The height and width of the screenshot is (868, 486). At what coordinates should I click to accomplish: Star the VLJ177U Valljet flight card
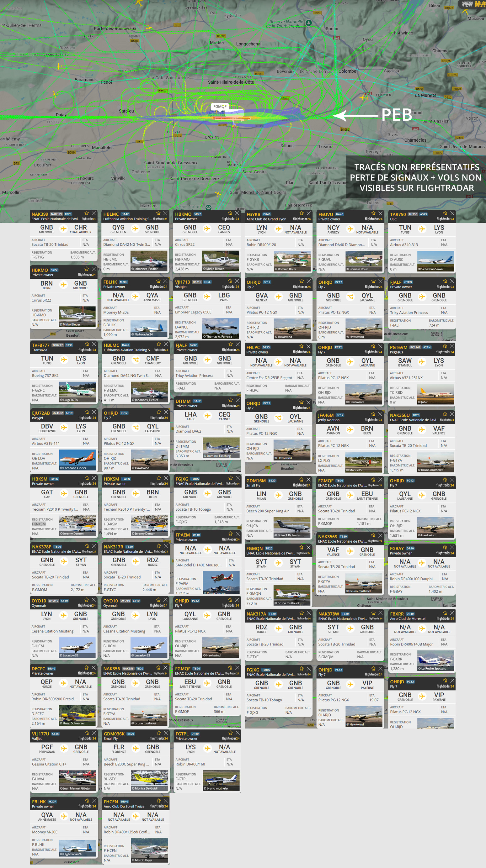point(87,733)
